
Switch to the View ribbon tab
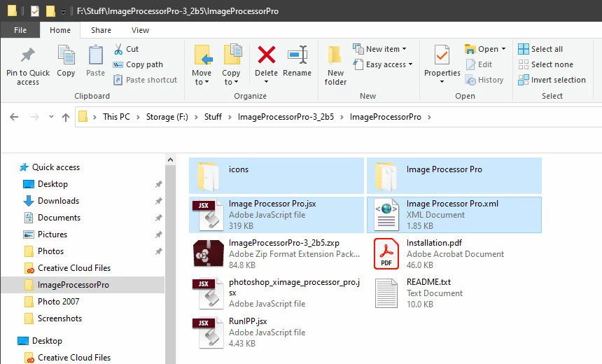pos(140,30)
